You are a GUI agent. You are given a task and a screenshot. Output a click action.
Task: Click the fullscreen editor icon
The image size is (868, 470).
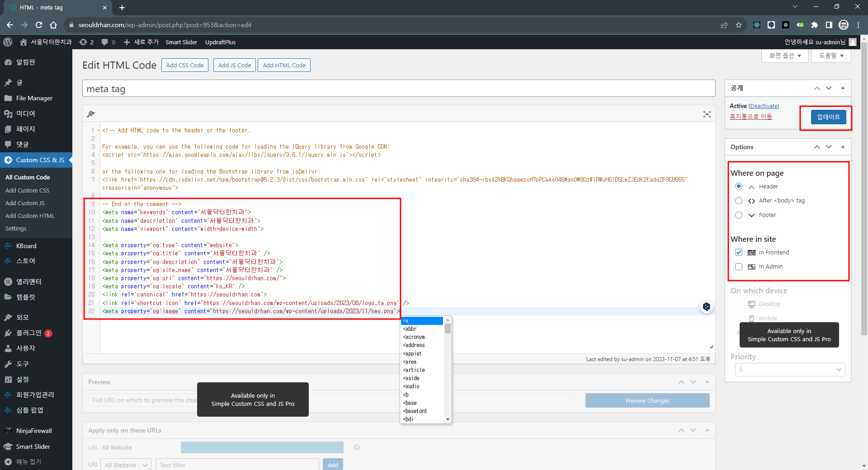tap(707, 114)
